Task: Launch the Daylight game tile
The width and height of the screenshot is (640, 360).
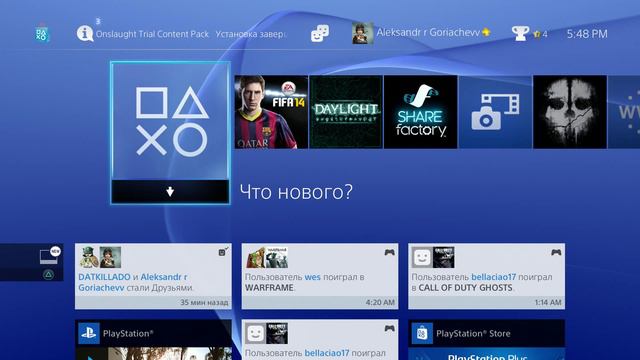Action: 346,112
